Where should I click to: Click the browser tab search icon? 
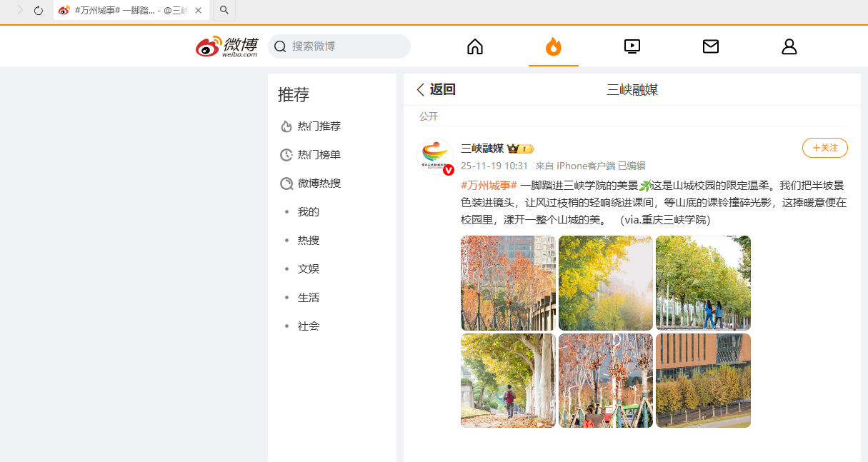224,11
